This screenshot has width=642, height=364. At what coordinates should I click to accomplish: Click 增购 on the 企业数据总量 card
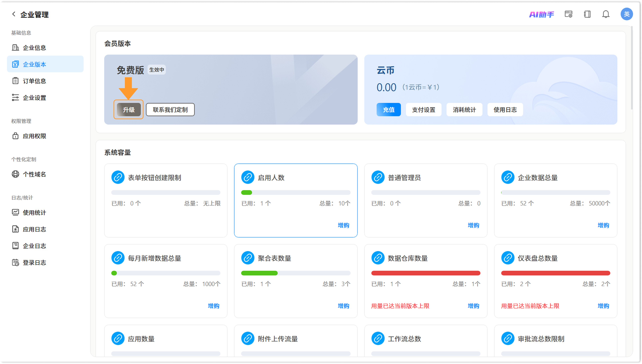pos(603,225)
